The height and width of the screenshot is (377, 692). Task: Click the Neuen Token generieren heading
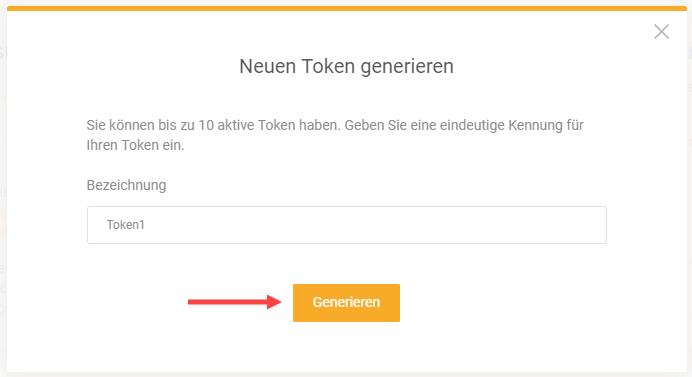pyautogui.click(x=346, y=66)
